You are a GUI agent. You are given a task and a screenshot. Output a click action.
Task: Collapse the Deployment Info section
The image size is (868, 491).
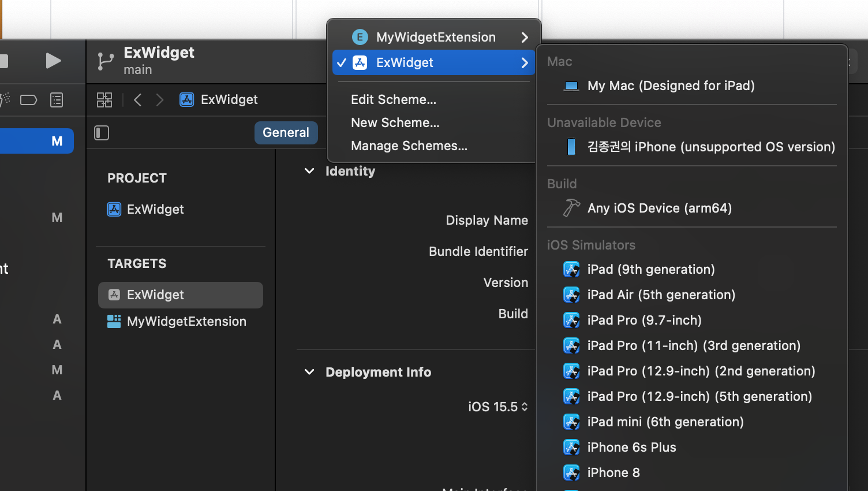pos(309,372)
